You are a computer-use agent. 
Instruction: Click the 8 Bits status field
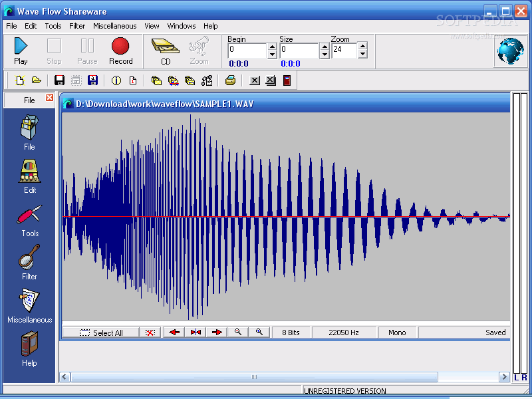pos(291,332)
